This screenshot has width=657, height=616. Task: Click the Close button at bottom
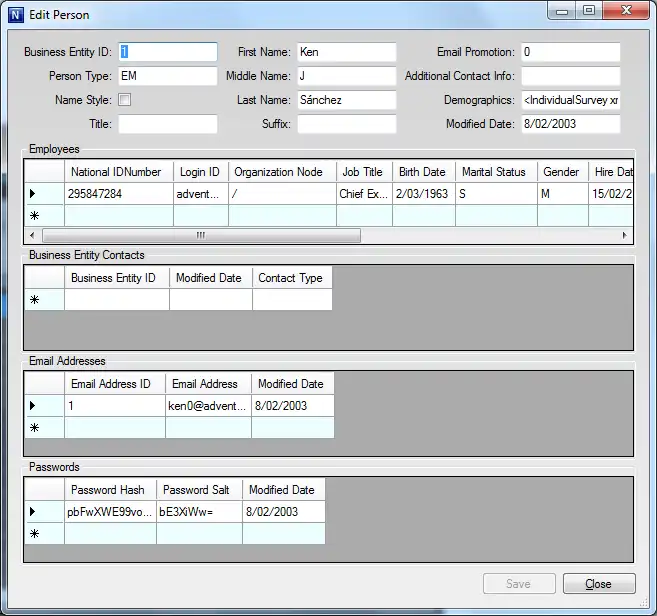point(599,584)
